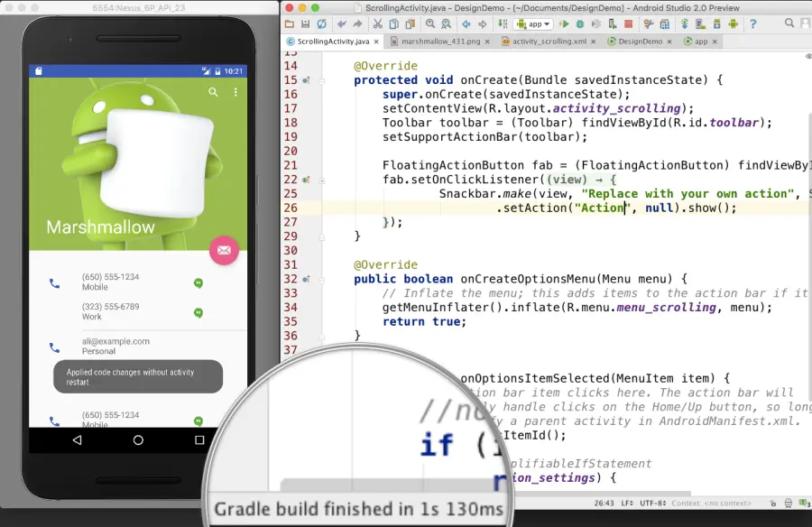Open the UTF-8 encoding dropdown
This screenshot has height=527, width=812.
pyautogui.click(x=653, y=504)
